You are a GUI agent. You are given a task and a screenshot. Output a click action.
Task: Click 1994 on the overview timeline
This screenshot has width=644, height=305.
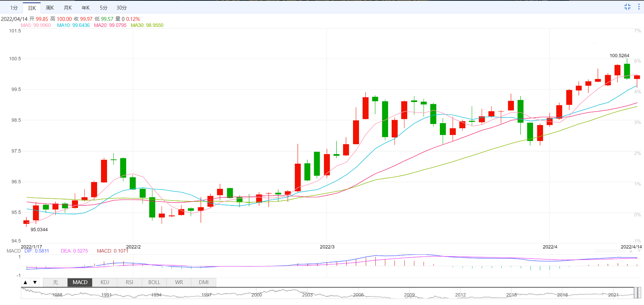click(156, 295)
